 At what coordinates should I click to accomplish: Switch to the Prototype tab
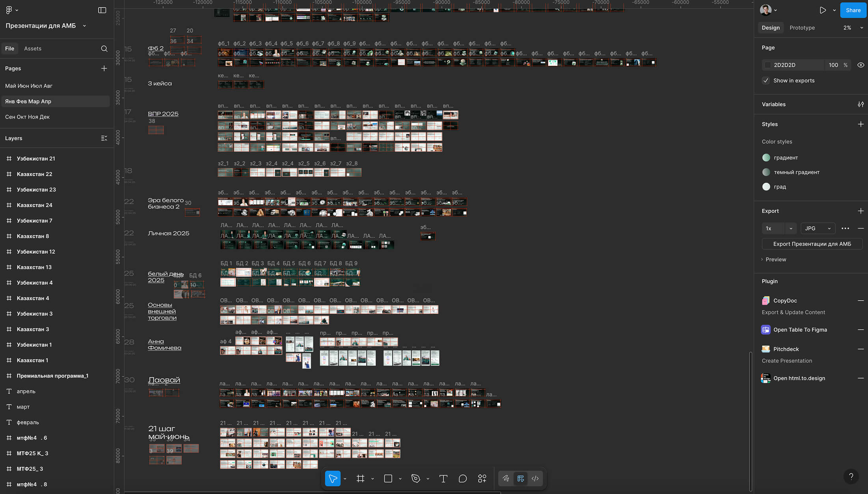[802, 28]
